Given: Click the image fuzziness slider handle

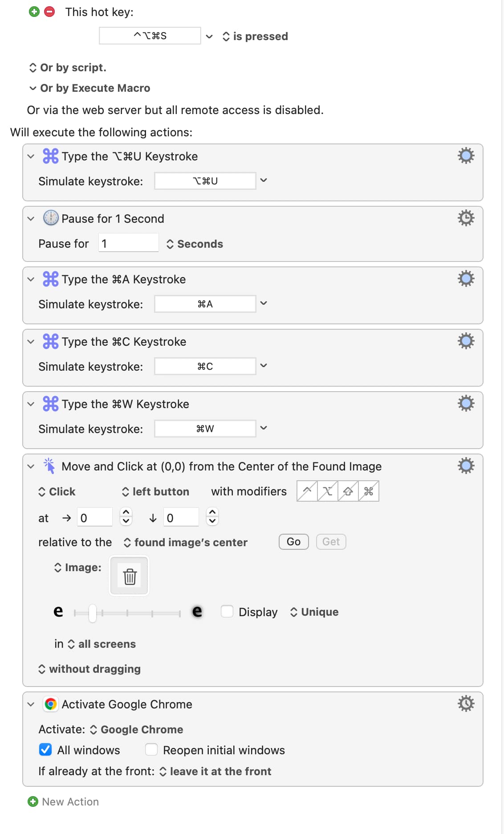Looking at the screenshot, I should tap(92, 613).
